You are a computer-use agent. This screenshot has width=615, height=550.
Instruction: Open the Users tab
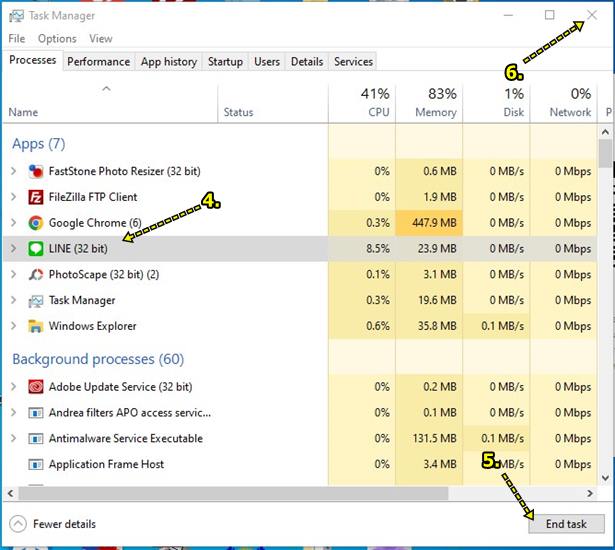[267, 62]
